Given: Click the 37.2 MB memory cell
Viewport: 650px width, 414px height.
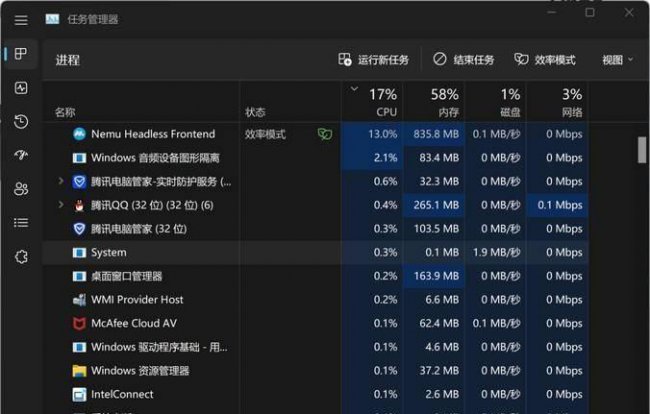Looking at the screenshot, I should (x=434, y=370).
